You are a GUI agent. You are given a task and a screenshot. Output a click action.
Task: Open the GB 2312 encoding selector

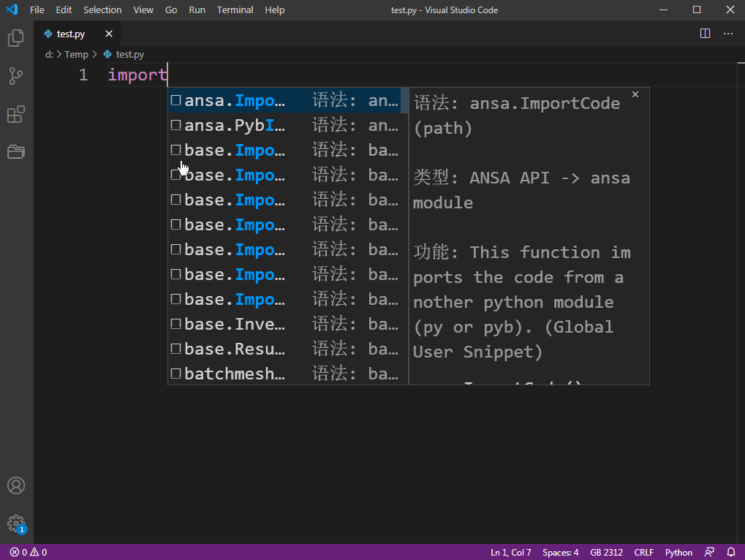(605, 552)
